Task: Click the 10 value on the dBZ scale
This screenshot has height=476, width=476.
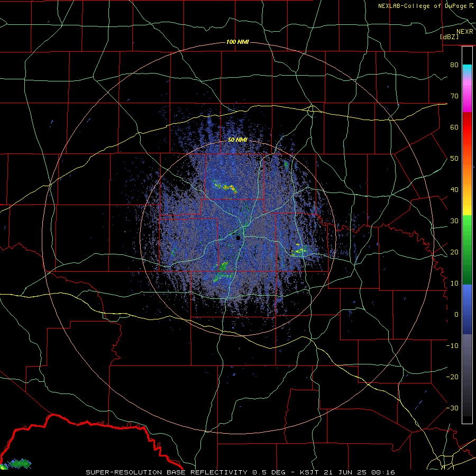Action: 454,283
